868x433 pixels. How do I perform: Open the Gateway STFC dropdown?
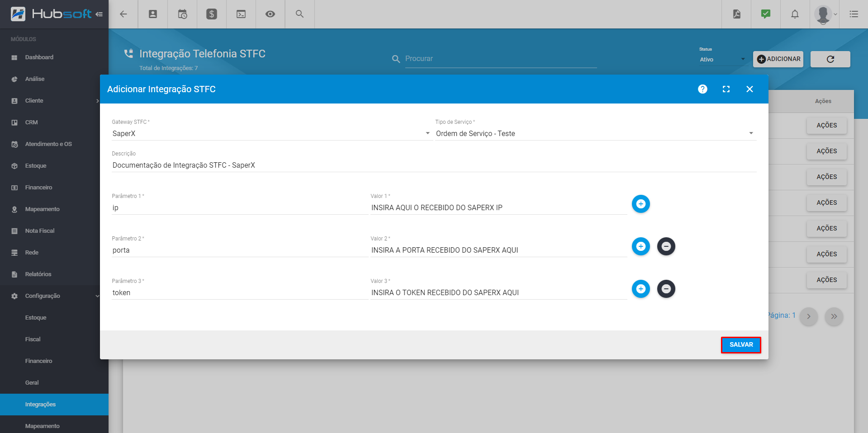point(271,133)
